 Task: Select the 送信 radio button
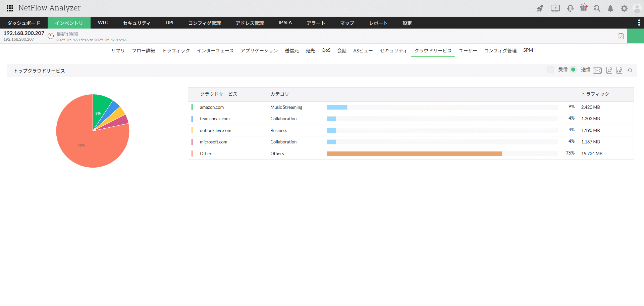click(x=573, y=70)
